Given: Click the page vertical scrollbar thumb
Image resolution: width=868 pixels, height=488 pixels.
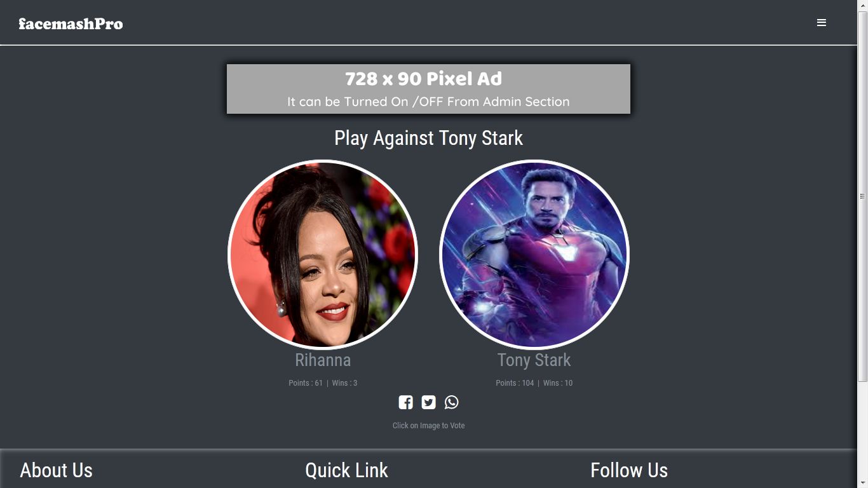Looking at the screenshot, I should [862, 196].
